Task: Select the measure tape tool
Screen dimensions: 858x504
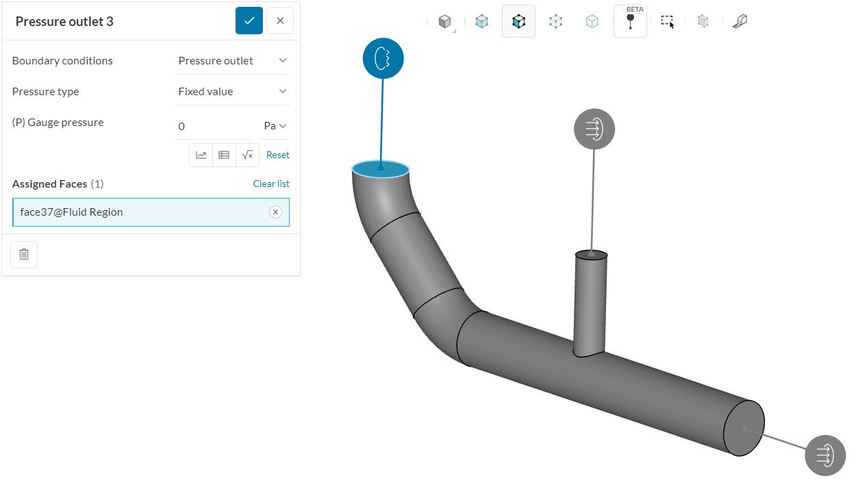Action: [x=740, y=21]
